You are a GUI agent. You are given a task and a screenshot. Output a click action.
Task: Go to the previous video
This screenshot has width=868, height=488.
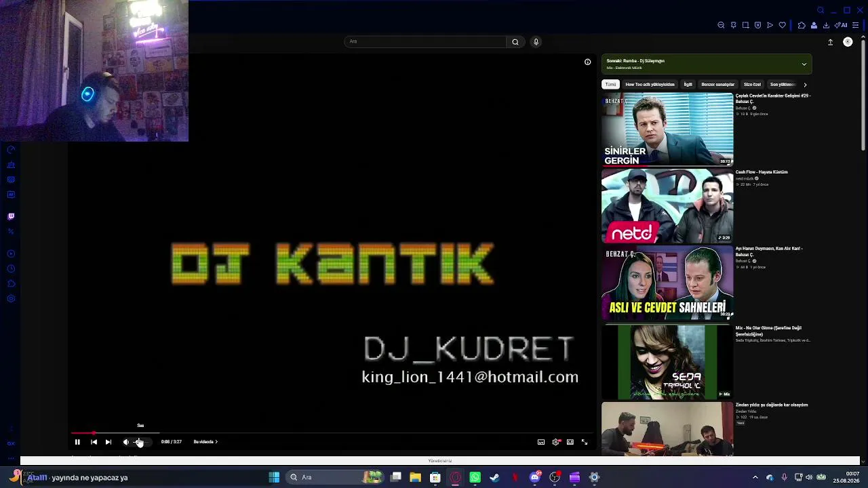pos(94,442)
